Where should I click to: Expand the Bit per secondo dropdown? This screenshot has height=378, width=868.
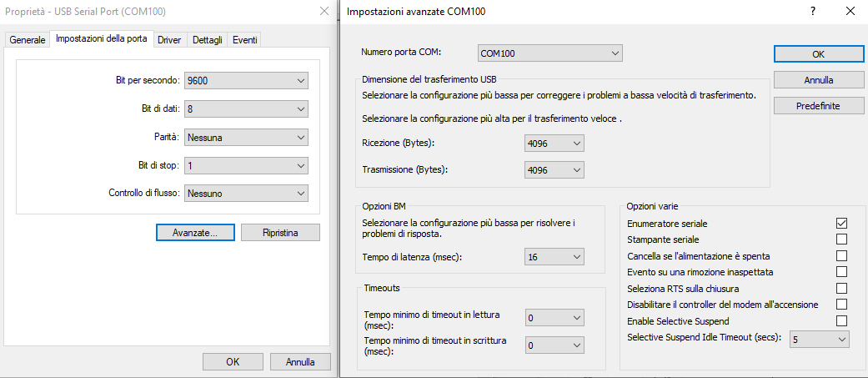pos(247,81)
